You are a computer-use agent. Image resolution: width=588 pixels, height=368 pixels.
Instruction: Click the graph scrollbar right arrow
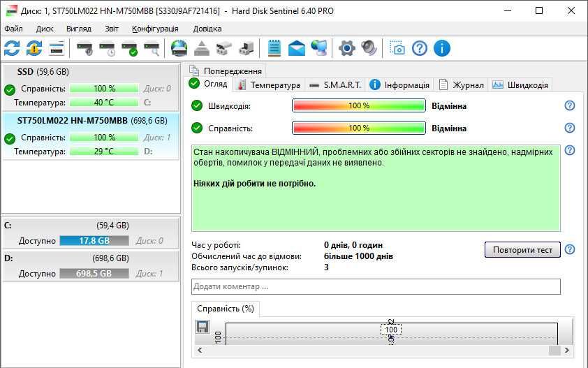click(567, 350)
